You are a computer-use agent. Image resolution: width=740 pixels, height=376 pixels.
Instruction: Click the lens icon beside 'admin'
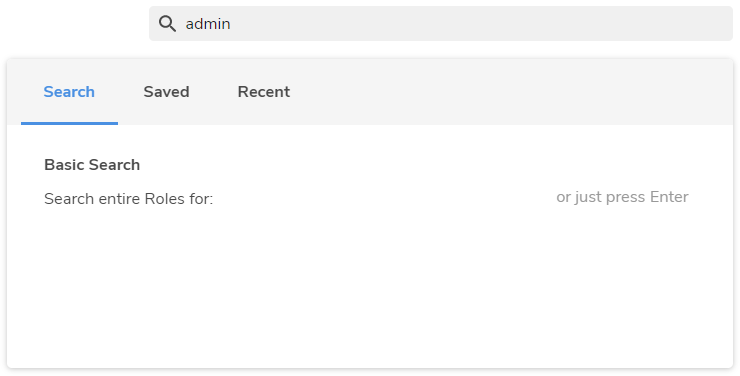tap(167, 24)
